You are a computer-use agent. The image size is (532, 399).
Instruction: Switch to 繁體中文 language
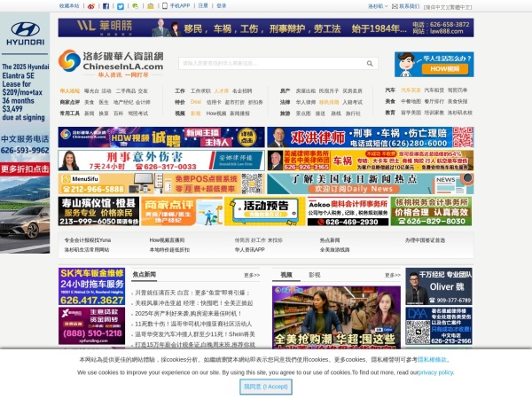click(x=459, y=7)
